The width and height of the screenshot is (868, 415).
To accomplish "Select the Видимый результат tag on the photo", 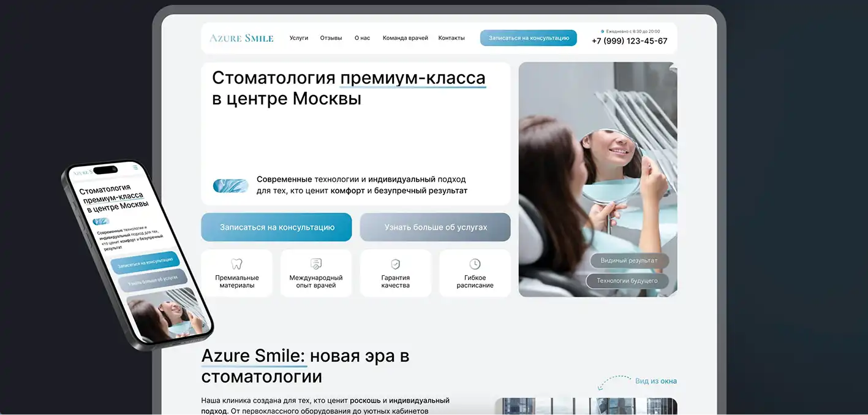I will tap(629, 261).
